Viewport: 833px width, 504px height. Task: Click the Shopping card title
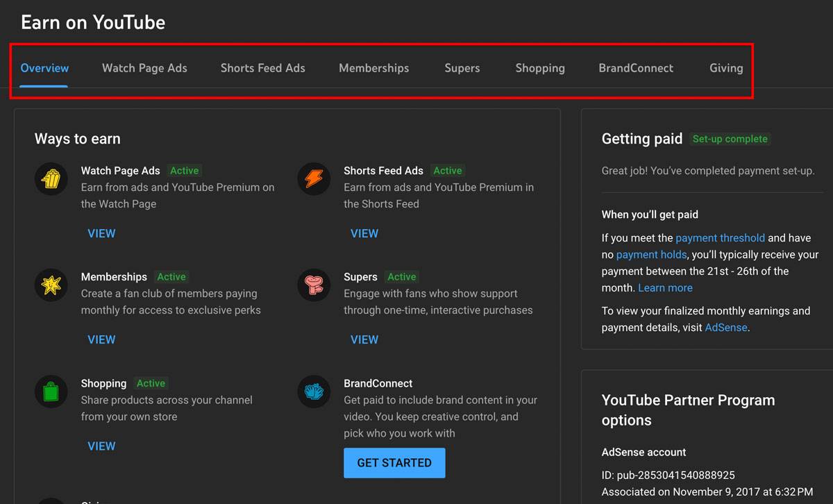click(103, 383)
